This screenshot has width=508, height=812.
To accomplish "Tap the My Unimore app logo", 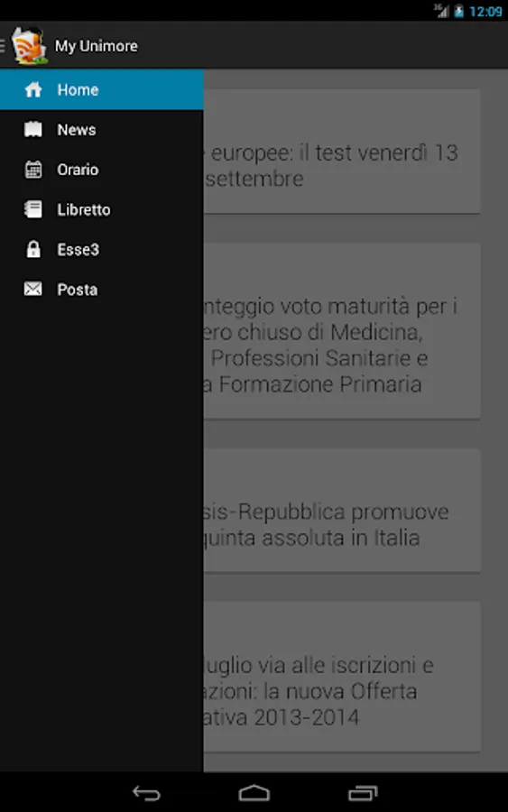I will pos(30,46).
